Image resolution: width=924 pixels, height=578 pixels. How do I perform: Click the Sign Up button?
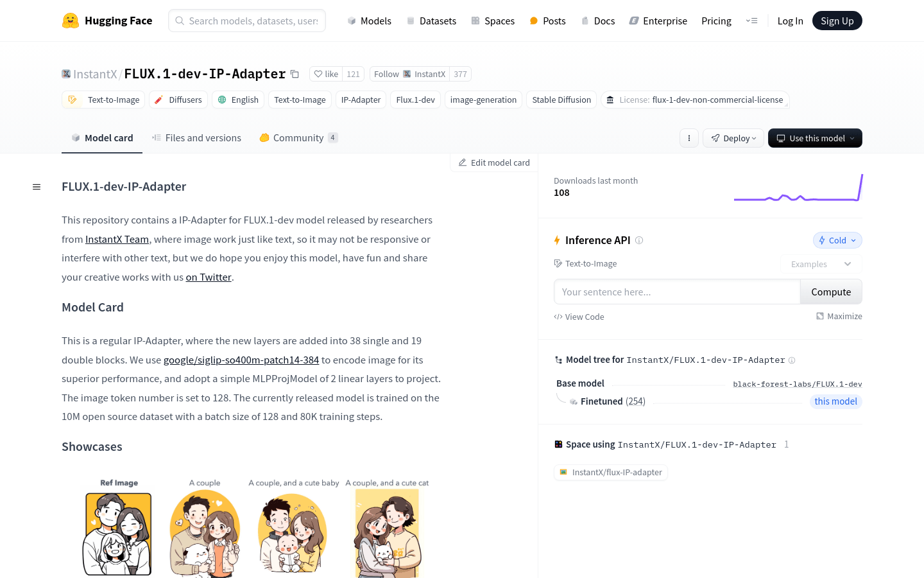[837, 21]
